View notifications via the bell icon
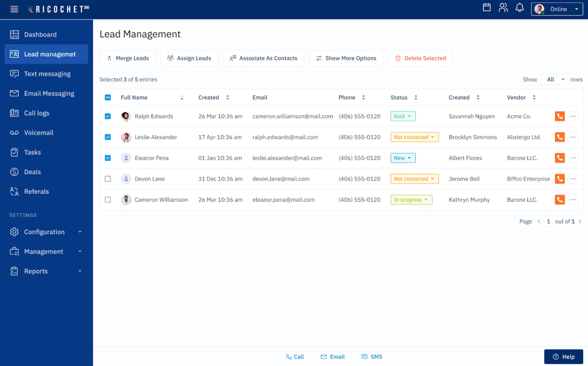The image size is (588, 366). pyautogui.click(x=520, y=8)
